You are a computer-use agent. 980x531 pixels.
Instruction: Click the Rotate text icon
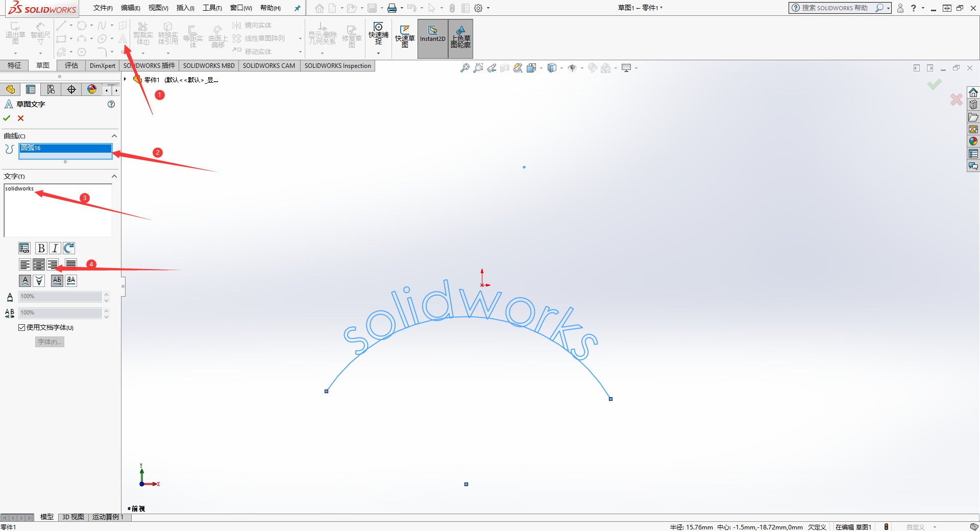point(69,248)
